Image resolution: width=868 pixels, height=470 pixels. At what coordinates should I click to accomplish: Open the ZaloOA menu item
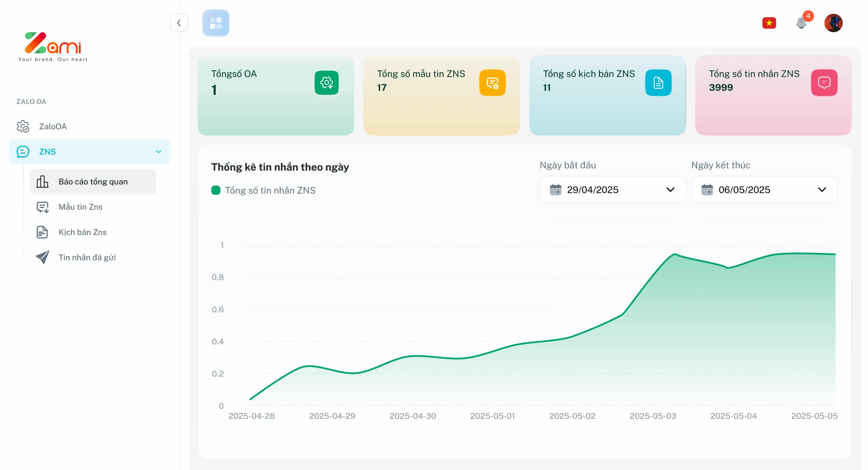coord(53,126)
